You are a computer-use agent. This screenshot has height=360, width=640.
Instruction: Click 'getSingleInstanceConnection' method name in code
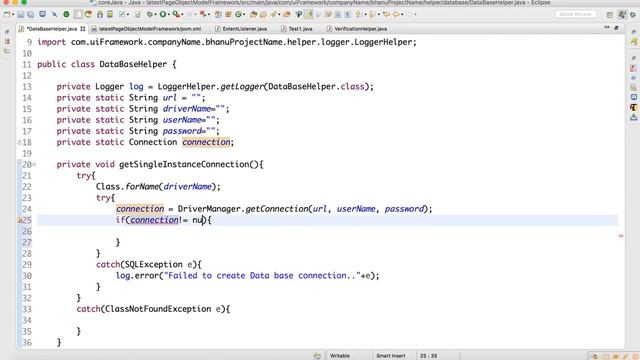[184, 164]
